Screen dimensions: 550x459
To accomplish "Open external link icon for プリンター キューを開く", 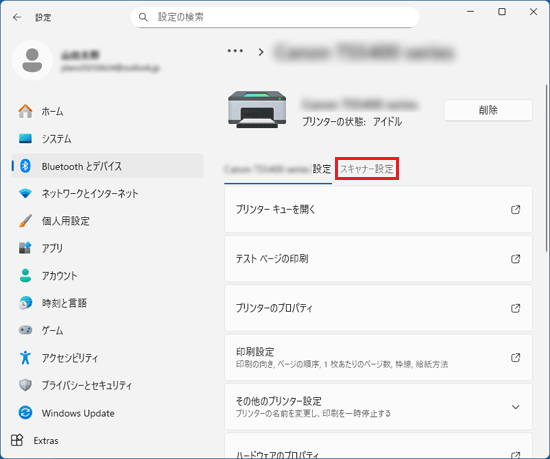I will click(515, 210).
